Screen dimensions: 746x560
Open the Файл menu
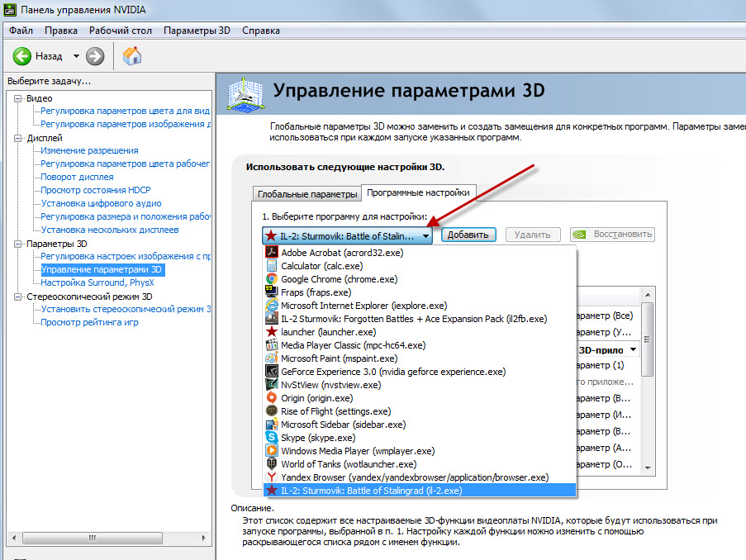pos(21,31)
